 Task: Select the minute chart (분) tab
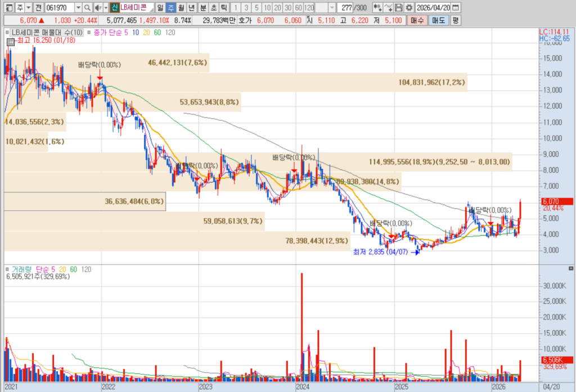pyautogui.click(x=203, y=7)
